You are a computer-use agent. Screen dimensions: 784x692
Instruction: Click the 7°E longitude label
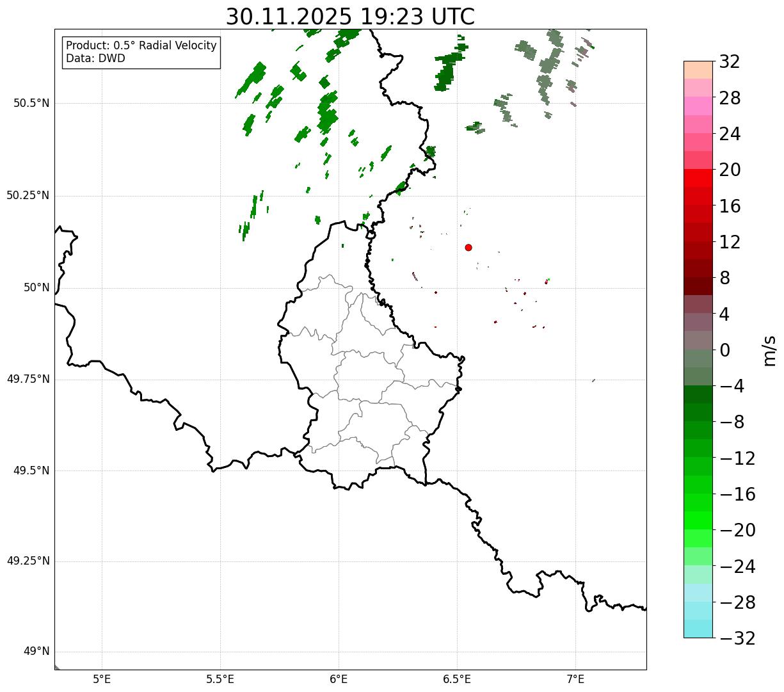coord(575,679)
